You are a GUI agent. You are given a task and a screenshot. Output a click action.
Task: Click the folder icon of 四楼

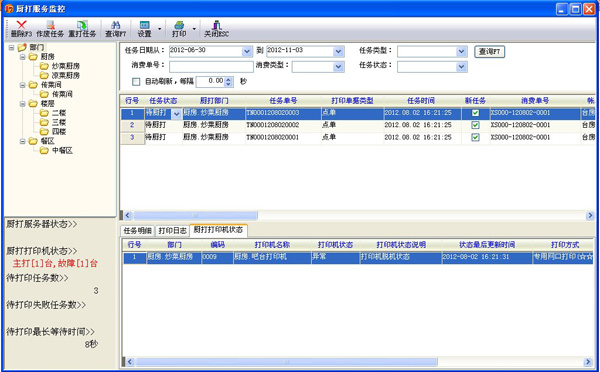44,131
